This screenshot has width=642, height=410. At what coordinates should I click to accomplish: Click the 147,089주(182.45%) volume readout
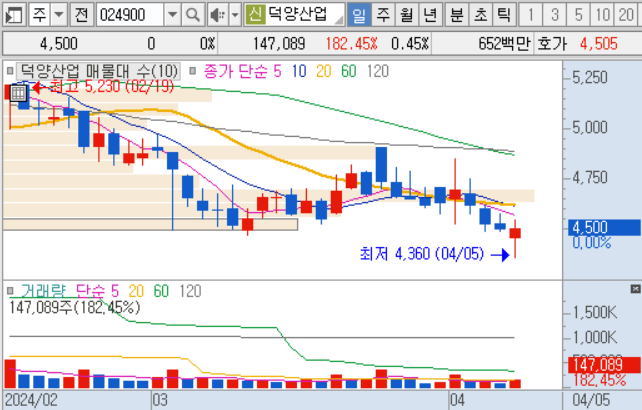pyautogui.click(x=75, y=307)
